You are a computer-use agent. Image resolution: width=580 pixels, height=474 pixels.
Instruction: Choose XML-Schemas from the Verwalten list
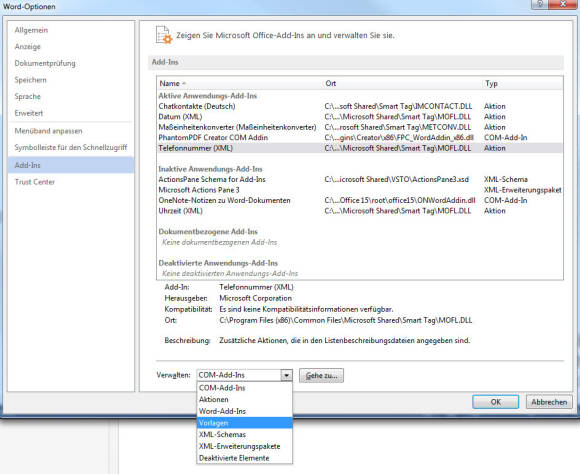(x=245, y=434)
